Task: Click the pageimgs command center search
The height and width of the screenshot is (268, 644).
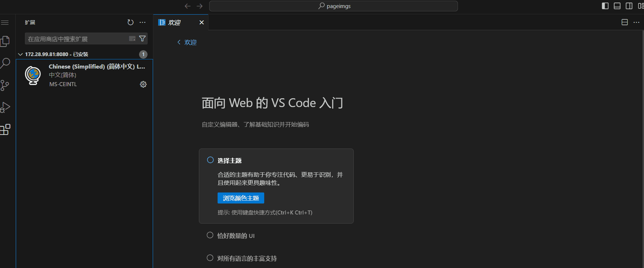Action: click(334, 6)
